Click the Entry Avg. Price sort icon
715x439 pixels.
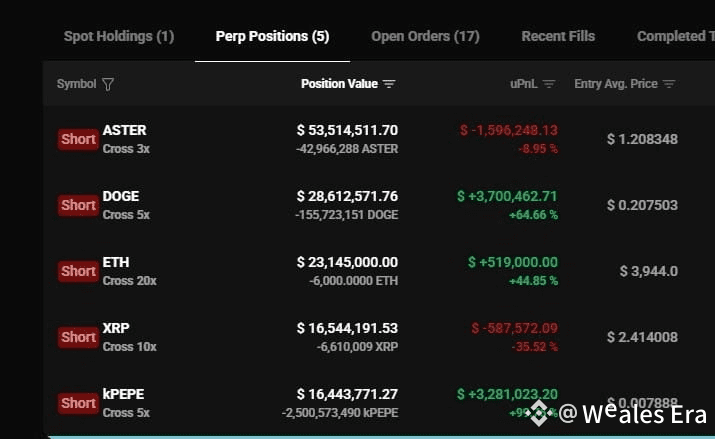669,84
